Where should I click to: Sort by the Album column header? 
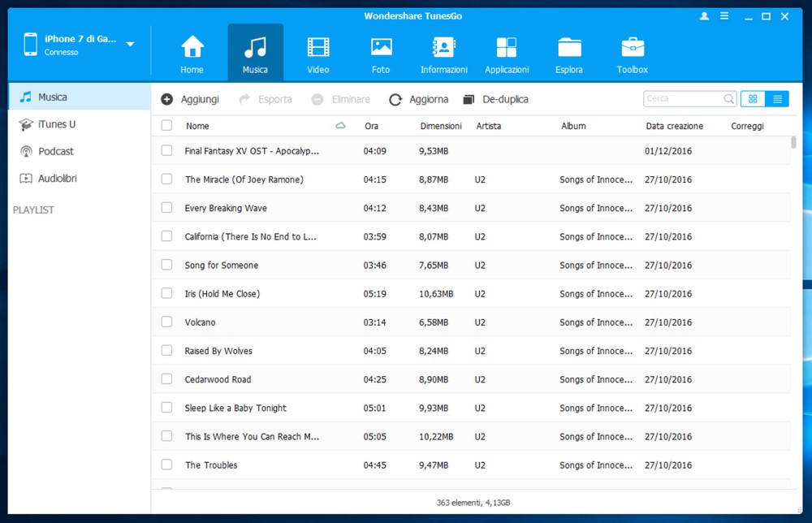573,126
